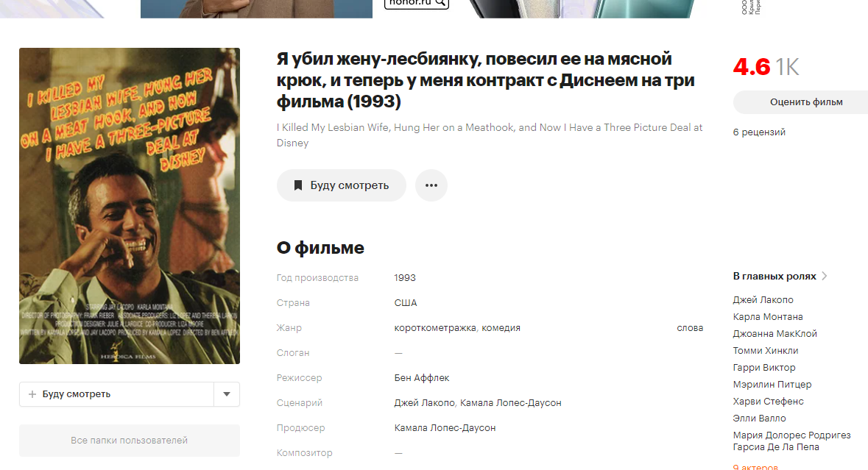Screen dimensions: 868x470
Task: Click the слова link in genre row
Action: tap(690, 328)
